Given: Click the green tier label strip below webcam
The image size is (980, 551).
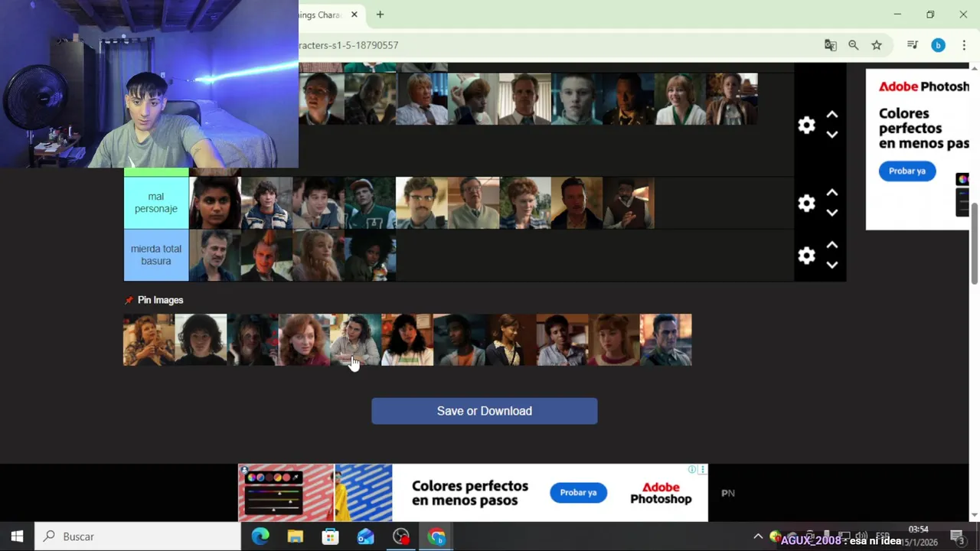Looking at the screenshot, I should point(156,172).
